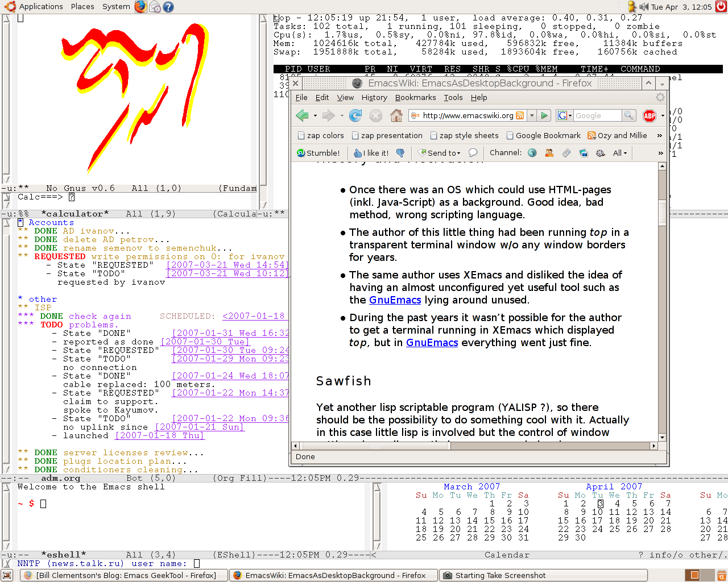Click the speech bubble reviews icon
Viewport: 728px width, 582px height.
pos(473,153)
